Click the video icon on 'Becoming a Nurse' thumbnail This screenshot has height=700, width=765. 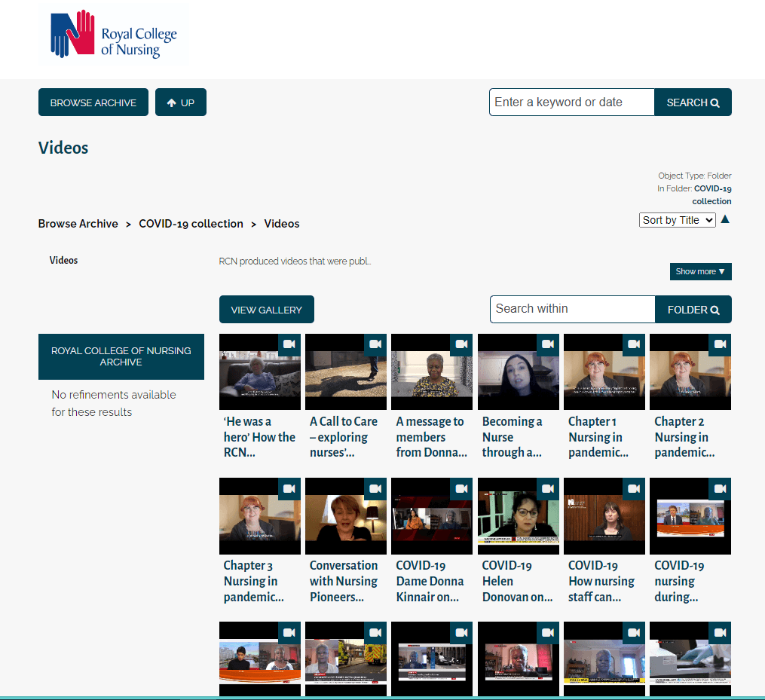547,344
